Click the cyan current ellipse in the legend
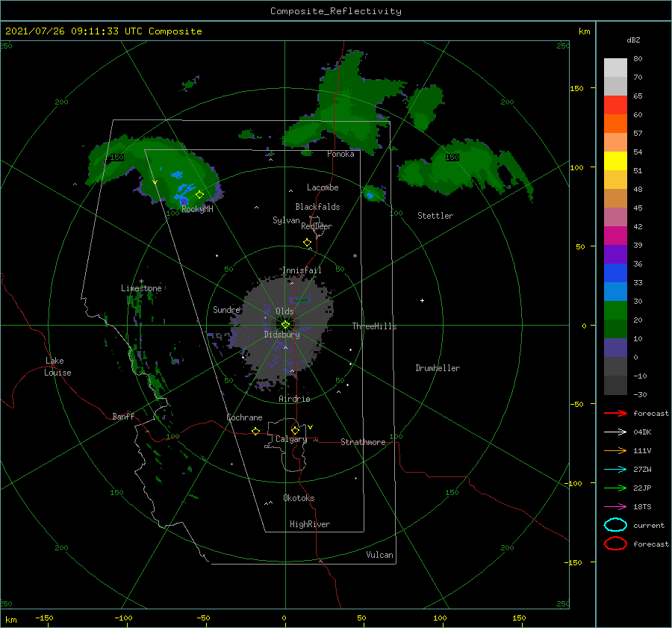672x628 pixels. pos(615,525)
